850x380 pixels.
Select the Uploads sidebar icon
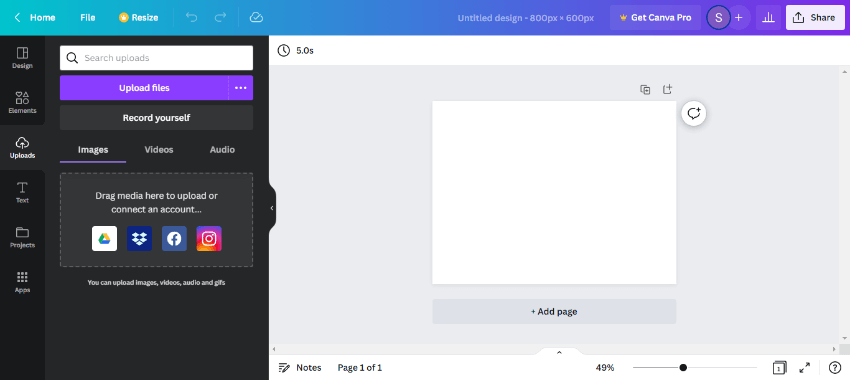[22, 147]
